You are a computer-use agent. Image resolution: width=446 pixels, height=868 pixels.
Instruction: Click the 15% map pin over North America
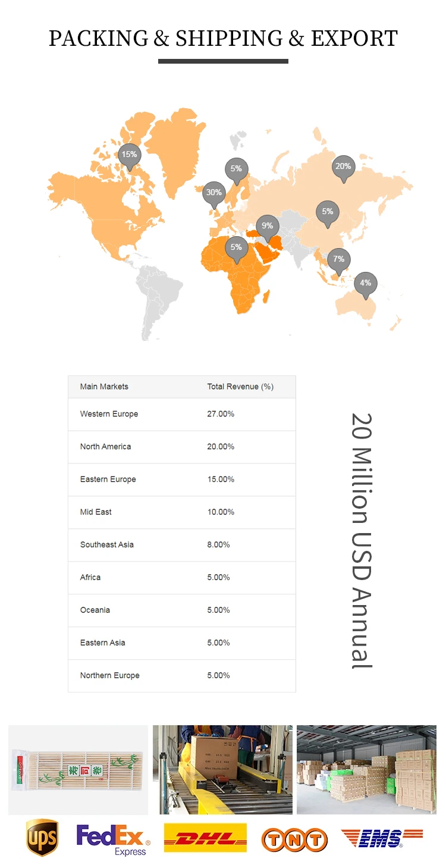129,155
